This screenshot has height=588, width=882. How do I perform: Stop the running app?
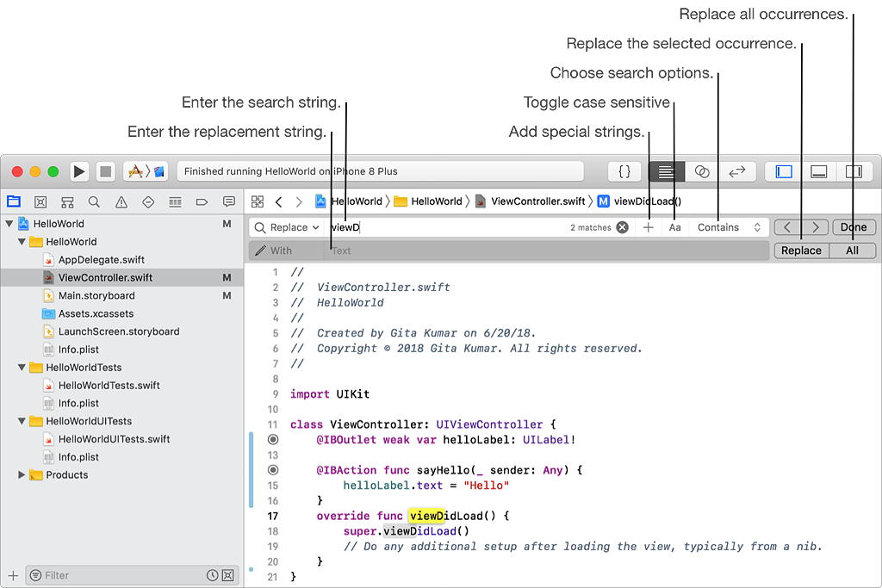pos(105,171)
